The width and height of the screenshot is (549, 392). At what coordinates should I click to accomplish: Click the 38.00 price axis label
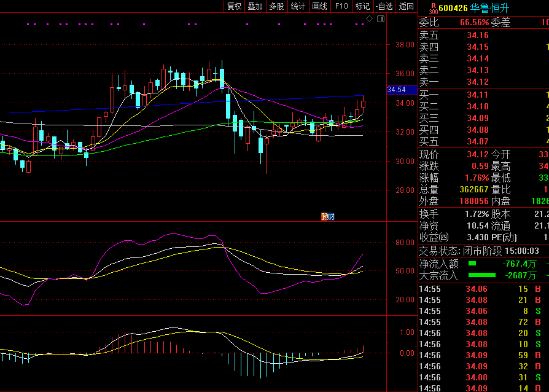coord(405,45)
